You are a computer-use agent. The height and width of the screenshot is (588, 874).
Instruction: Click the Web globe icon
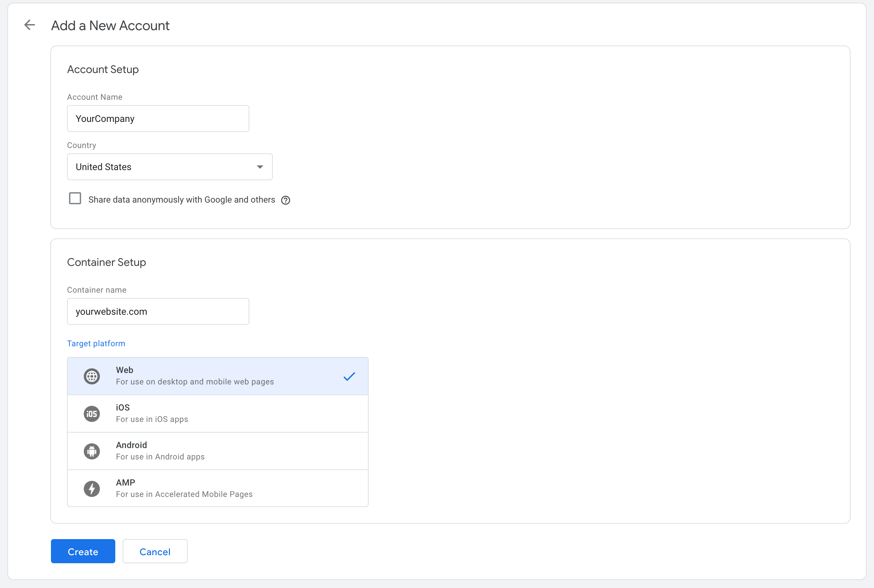(91, 376)
